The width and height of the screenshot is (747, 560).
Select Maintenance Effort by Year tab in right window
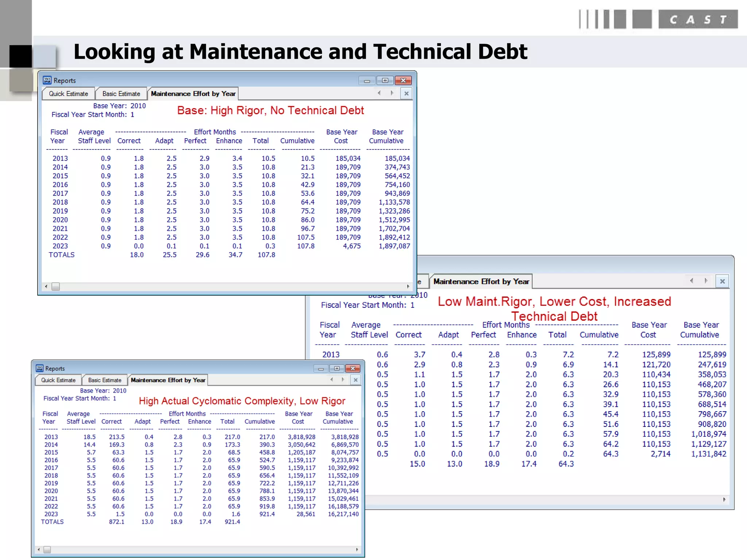point(481,281)
